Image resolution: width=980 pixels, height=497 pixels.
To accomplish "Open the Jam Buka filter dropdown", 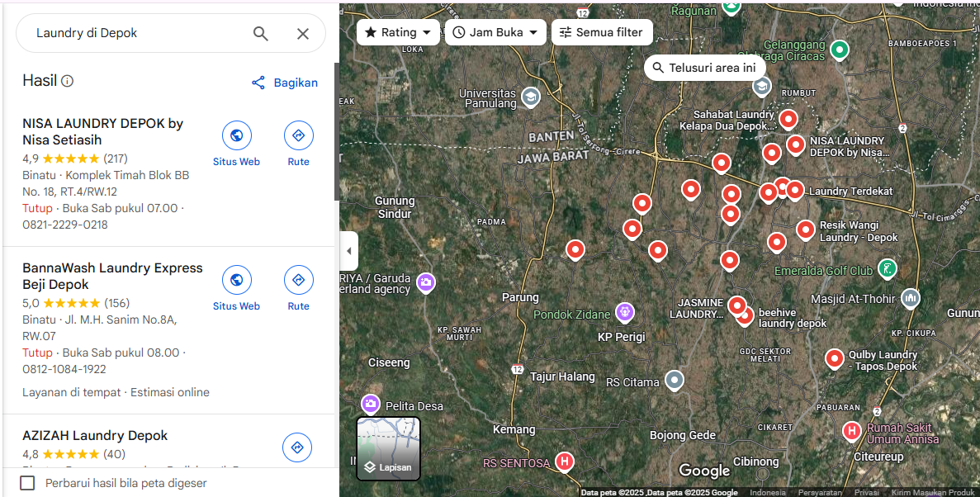I will point(495,32).
